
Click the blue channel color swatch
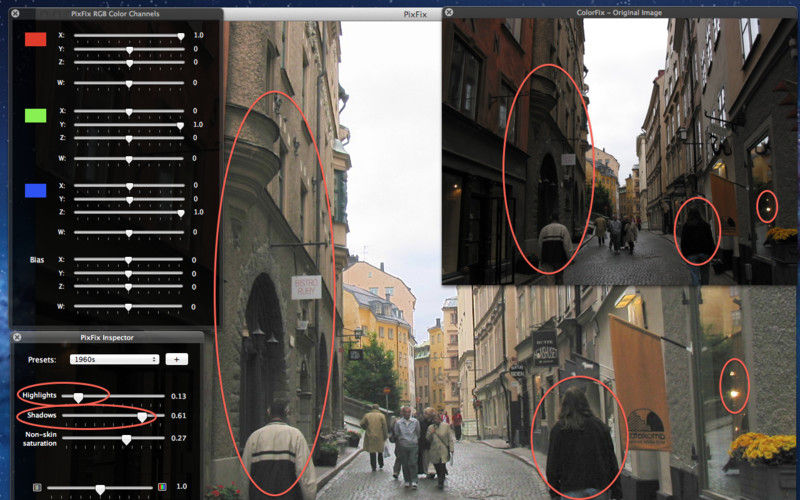(x=36, y=190)
